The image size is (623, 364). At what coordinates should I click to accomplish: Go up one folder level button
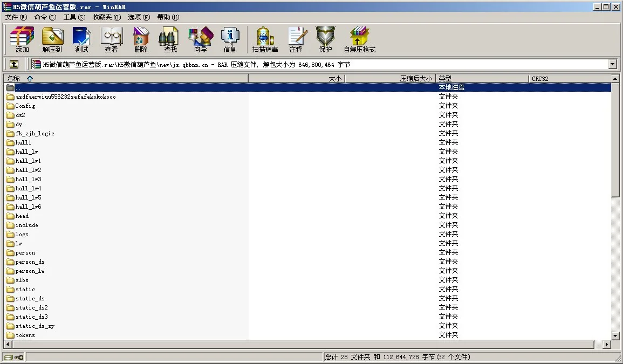click(14, 64)
